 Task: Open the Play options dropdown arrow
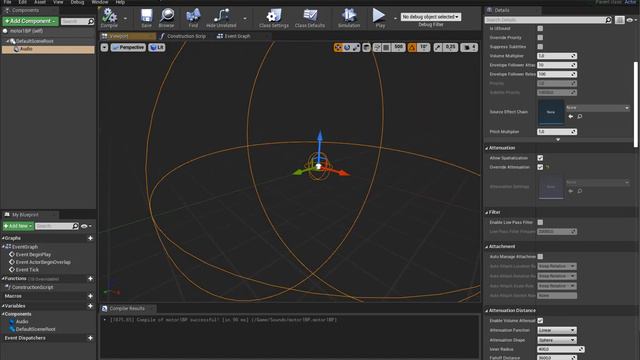[395, 18]
